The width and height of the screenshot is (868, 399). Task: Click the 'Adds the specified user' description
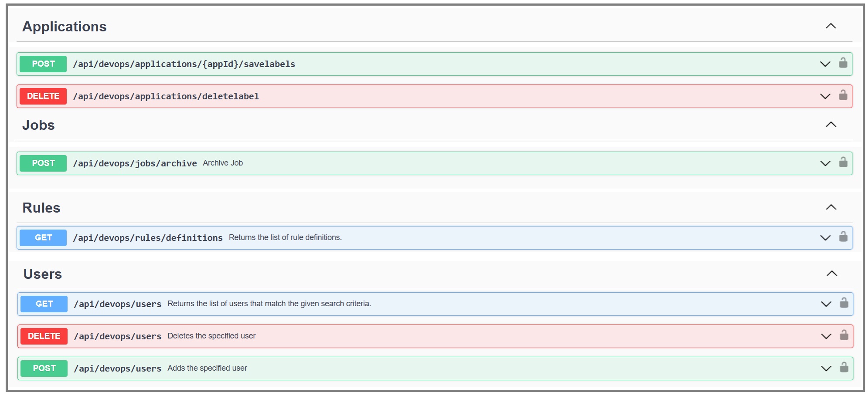(x=207, y=368)
